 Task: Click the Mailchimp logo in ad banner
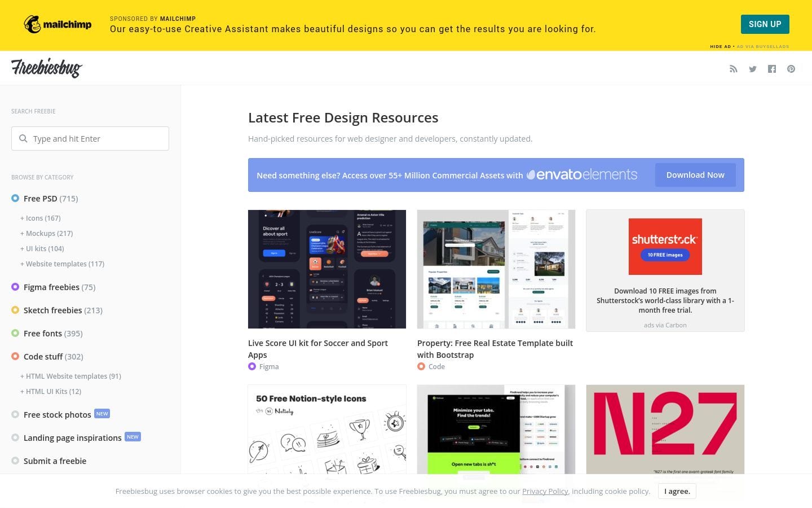pos(58,24)
